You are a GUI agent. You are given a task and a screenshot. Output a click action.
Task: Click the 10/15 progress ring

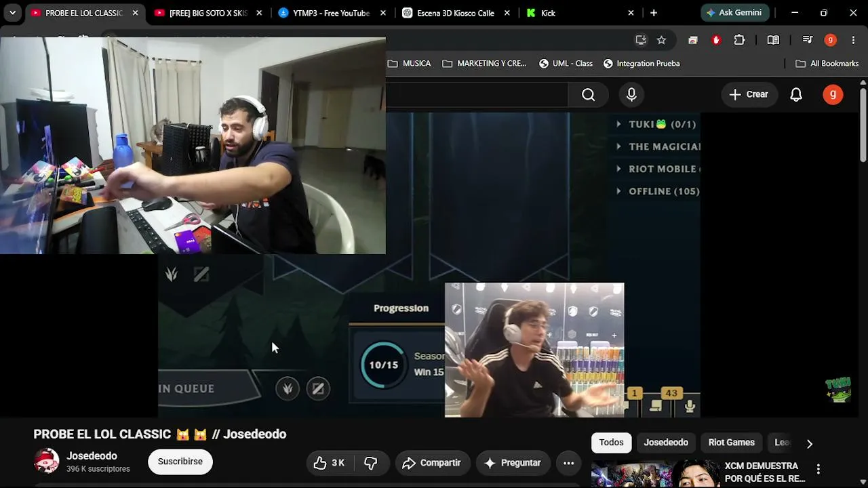pos(383,365)
